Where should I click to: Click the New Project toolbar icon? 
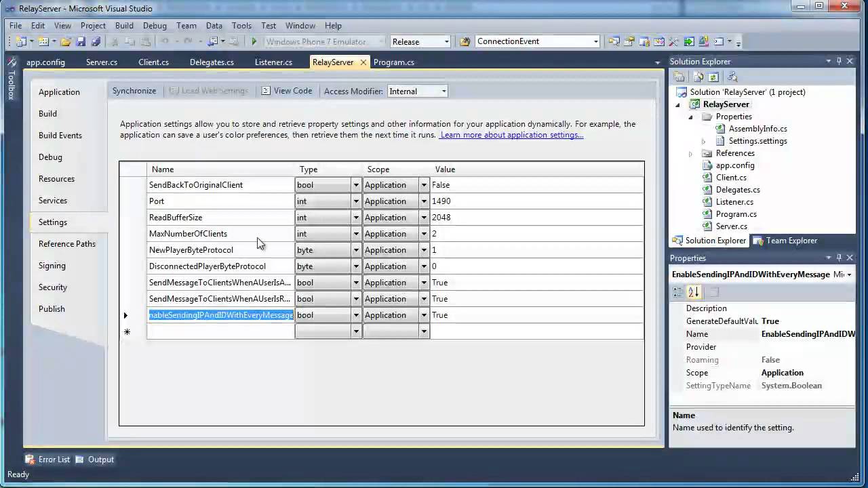20,41
